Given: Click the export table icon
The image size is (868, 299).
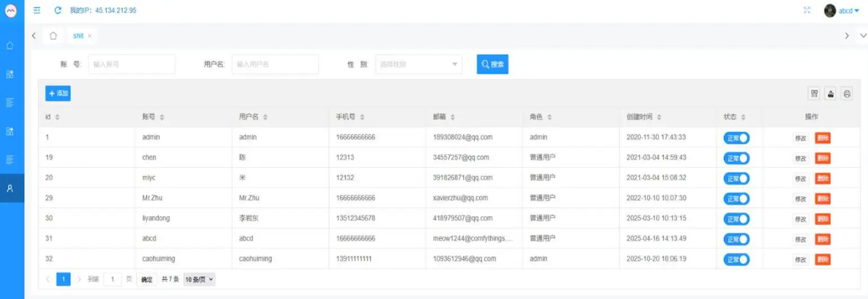Looking at the screenshot, I should click(x=830, y=94).
